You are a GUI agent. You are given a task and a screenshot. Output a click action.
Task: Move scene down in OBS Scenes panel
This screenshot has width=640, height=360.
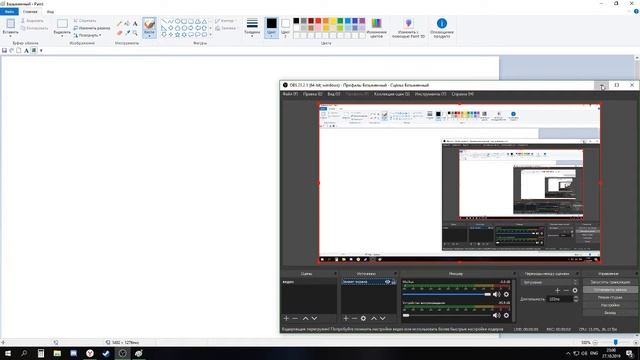click(314, 318)
